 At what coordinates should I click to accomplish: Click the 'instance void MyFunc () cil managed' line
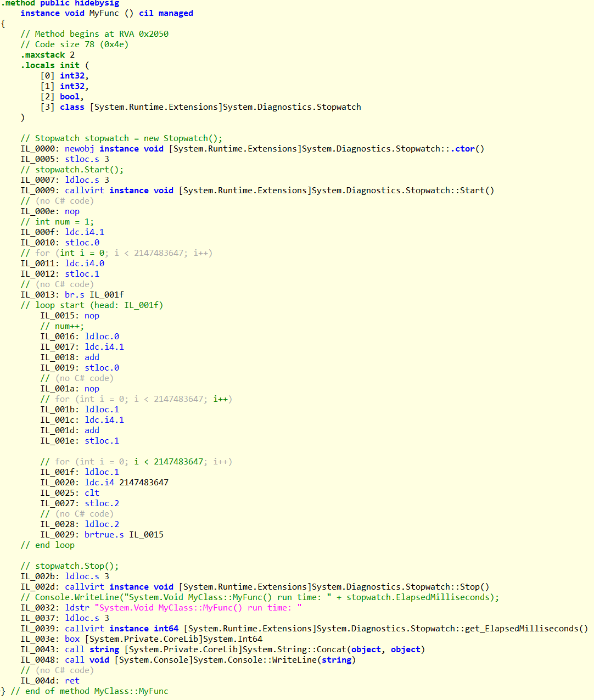coord(107,13)
